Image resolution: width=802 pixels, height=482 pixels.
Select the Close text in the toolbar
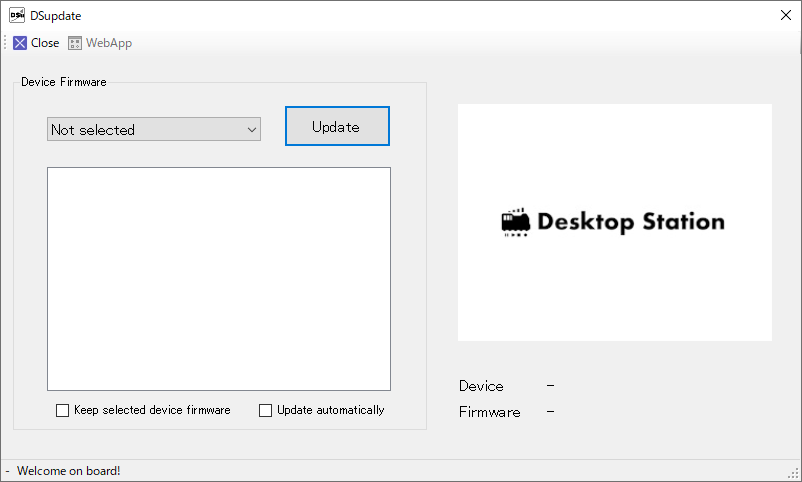pos(45,43)
